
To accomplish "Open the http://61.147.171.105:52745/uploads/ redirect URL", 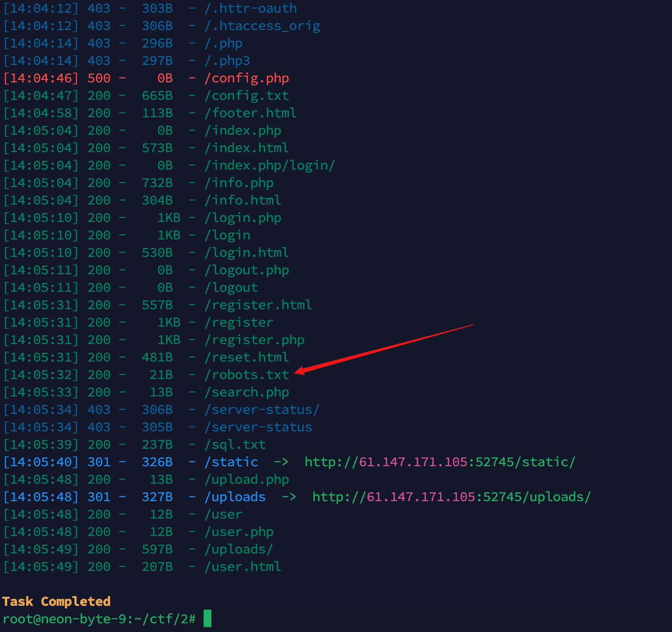I will point(451,496).
